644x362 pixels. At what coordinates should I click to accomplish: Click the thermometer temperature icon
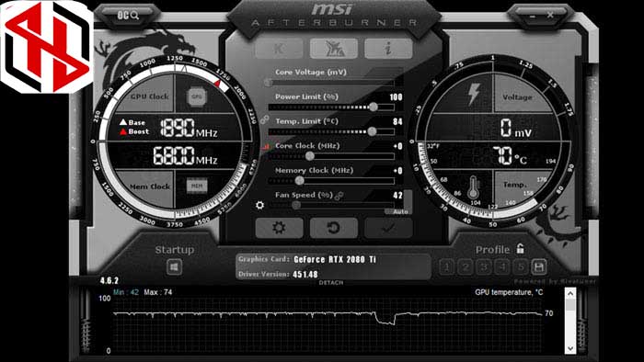click(x=473, y=187)
